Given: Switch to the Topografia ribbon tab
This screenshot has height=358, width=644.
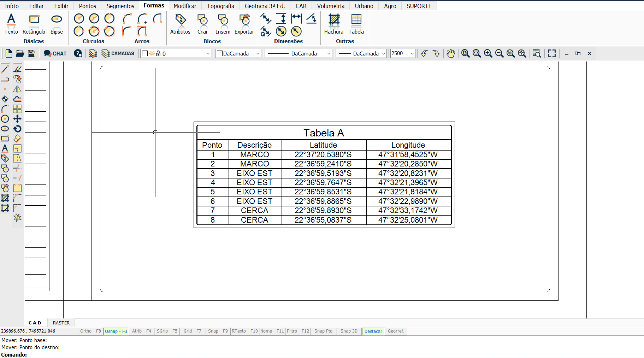Looking at the screenshot, I should tap(220, 6).
